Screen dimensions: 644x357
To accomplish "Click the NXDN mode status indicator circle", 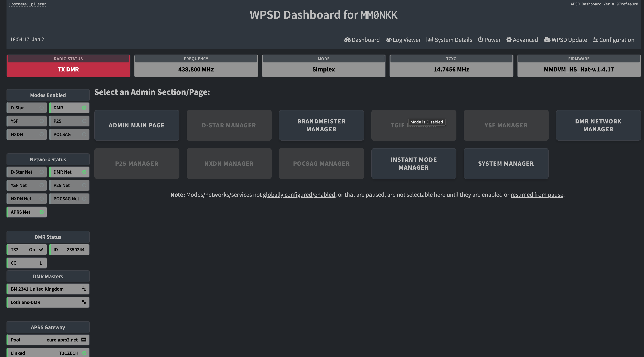I will click(42, 134).
